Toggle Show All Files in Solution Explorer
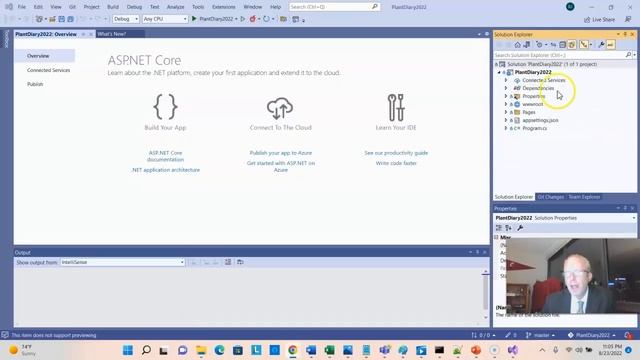 (x=572, y=45)
